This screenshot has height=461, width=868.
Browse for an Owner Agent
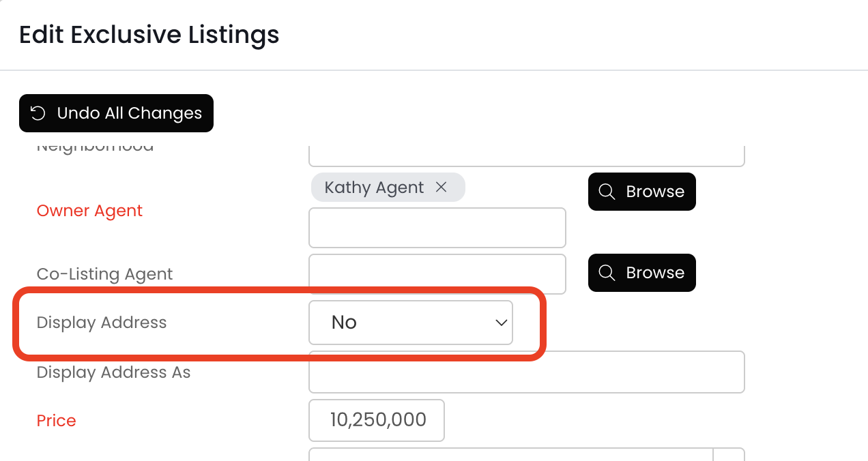(x=641, y=192)
